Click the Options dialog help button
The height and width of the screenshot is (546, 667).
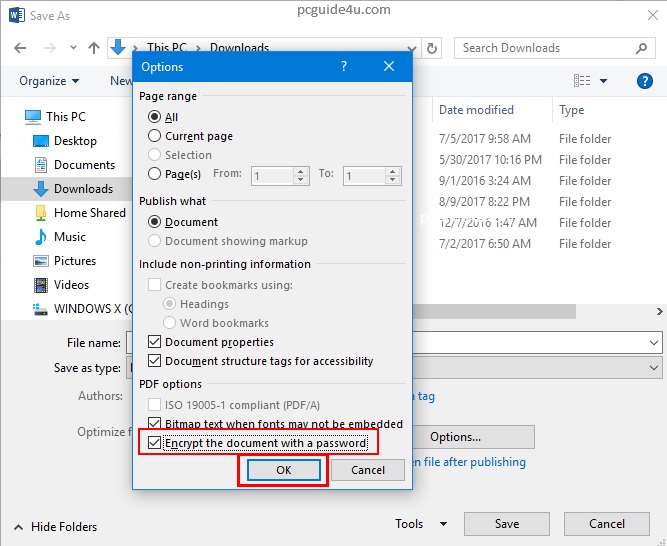pyautogui.click(x=344, y=67)
